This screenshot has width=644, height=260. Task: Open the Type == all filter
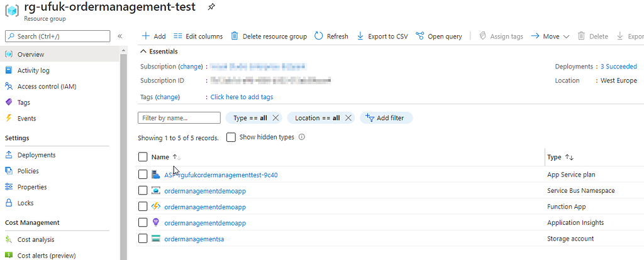click(x=250, y=117)
